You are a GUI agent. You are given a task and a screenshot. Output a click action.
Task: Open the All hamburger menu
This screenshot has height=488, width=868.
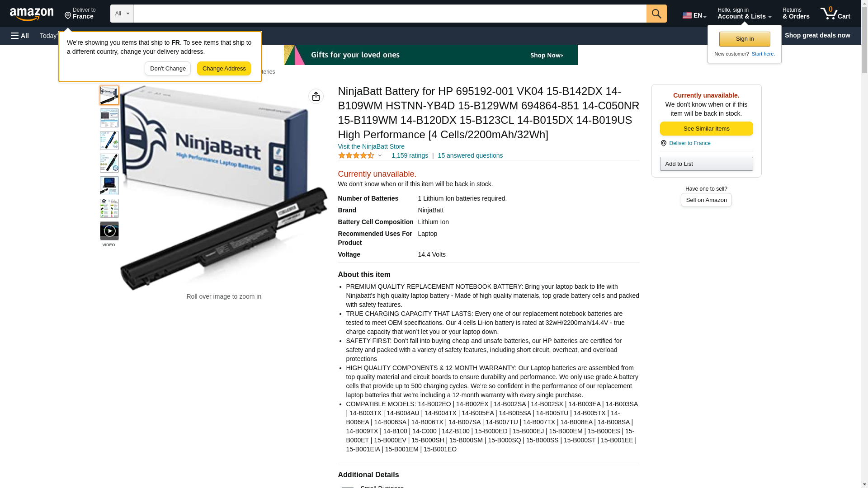pyautogui.click(x=20, y=36)
